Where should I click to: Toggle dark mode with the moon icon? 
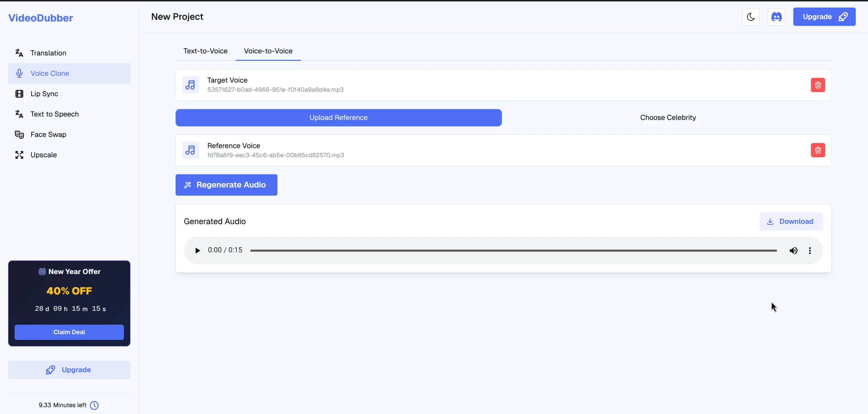(751, 16)
